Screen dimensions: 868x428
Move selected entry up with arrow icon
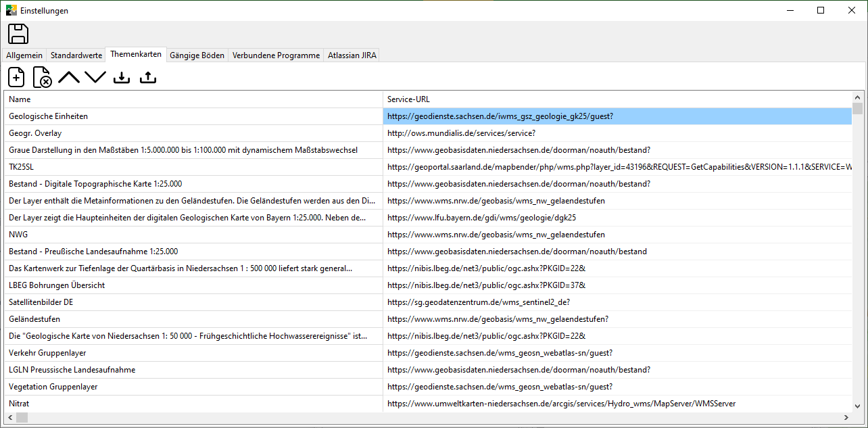coord(68,77)
